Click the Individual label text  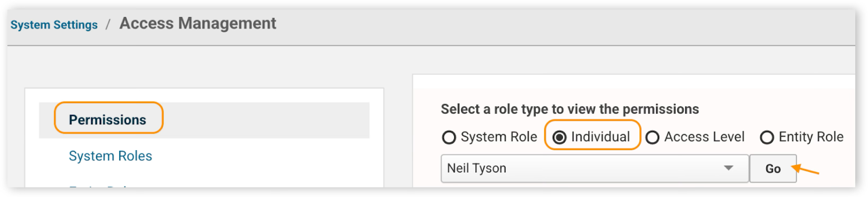[600, 137]
